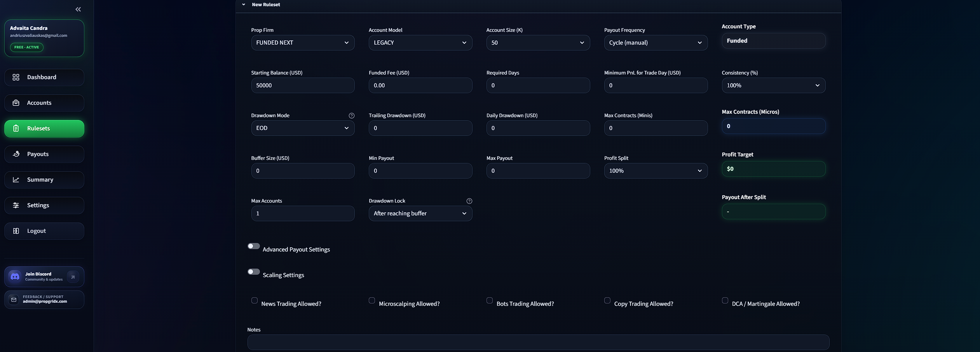Focus Minimum PnL for Trade Day field

(656, 85)
